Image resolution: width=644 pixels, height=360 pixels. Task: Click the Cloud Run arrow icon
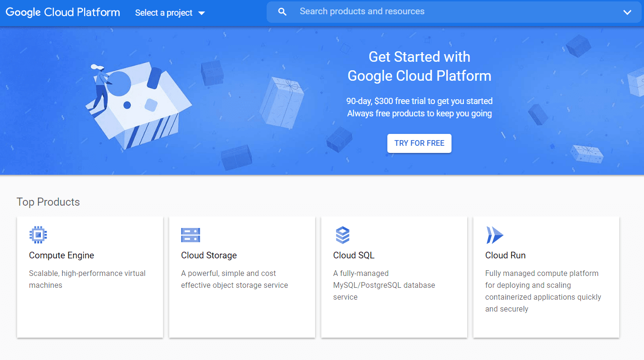[494, 235]
